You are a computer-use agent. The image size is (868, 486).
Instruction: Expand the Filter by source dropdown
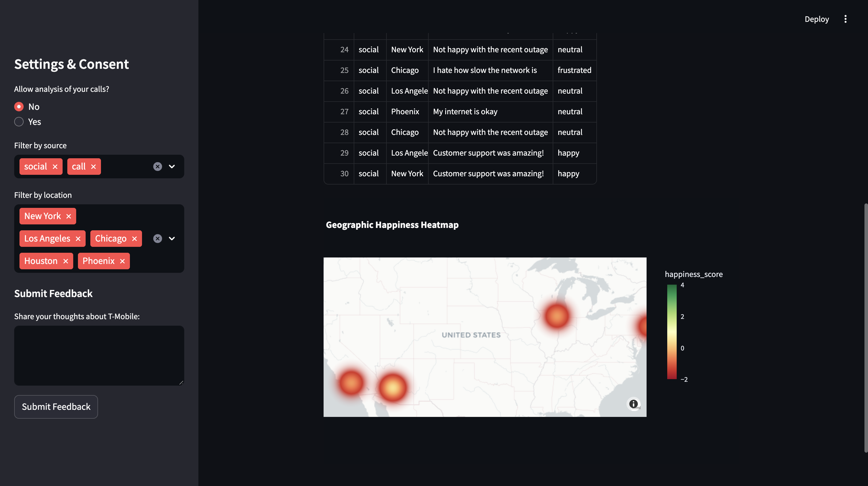172,167
